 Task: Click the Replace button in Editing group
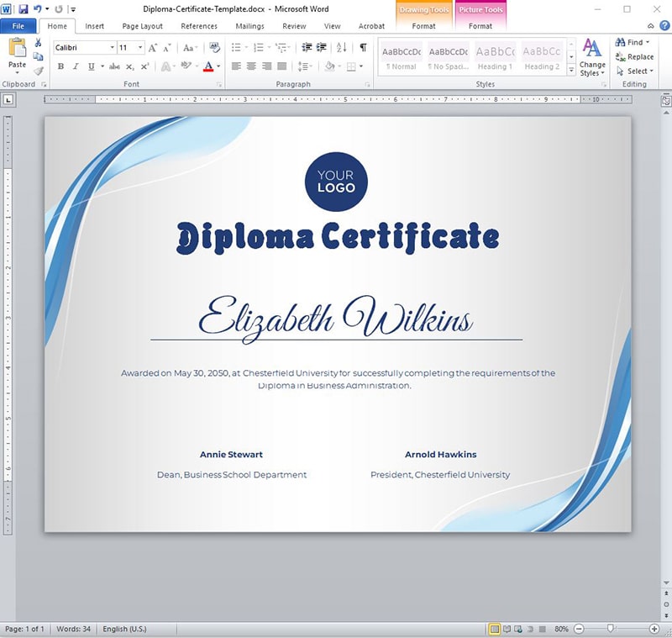[x=634, y=57]
